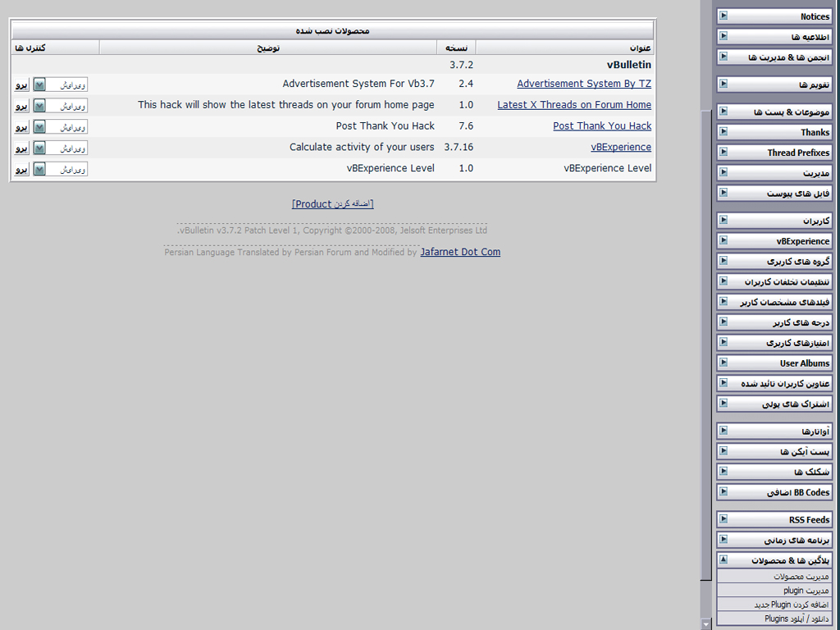The height and width of the screenshot is (630, 840).
Task: Click the برو button for vBExperience row
Action: (21, 148)
